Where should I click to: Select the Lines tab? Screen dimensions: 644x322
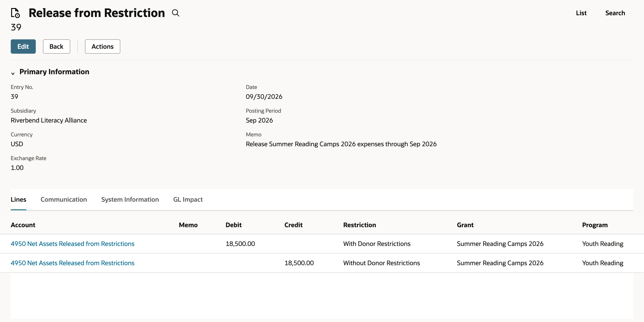pyautogui.click(x=19, y=199)
